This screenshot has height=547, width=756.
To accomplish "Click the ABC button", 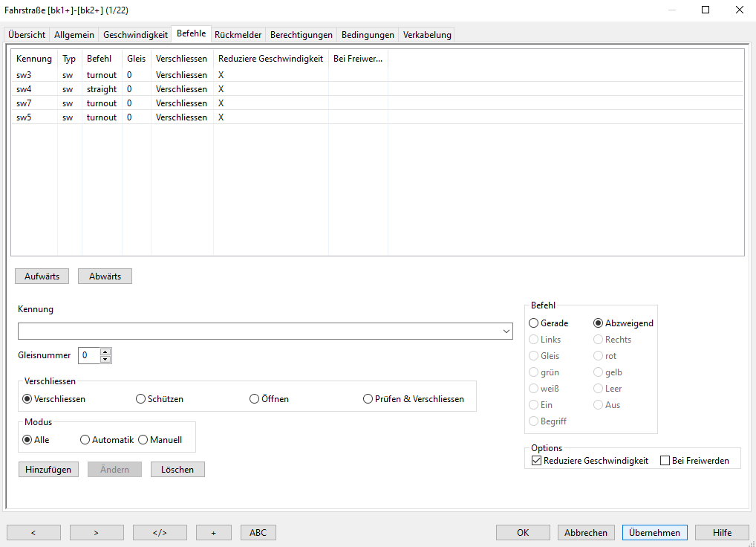I will click(x=258, y=532).
